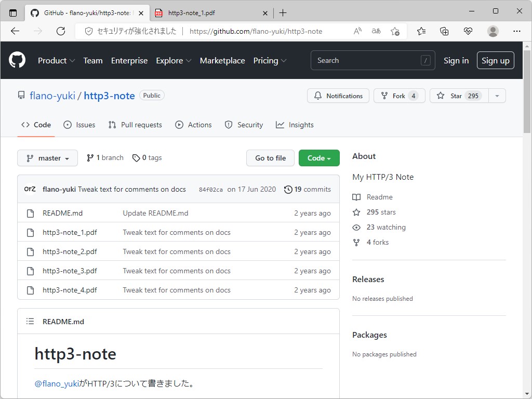Open http3-note_2.pdf from the file list
Image resolution: width=532 pixels, height=399 pixels.
[69, 251]
